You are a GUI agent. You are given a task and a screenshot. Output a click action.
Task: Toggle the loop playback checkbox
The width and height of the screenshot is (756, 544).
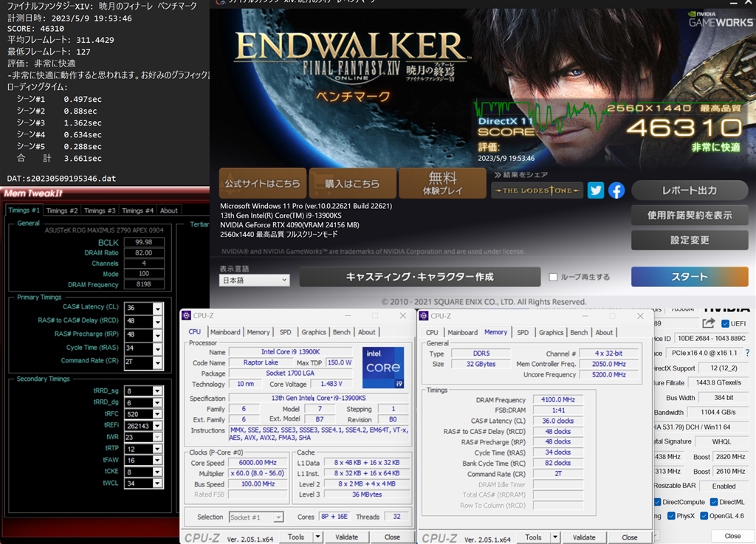553,277
